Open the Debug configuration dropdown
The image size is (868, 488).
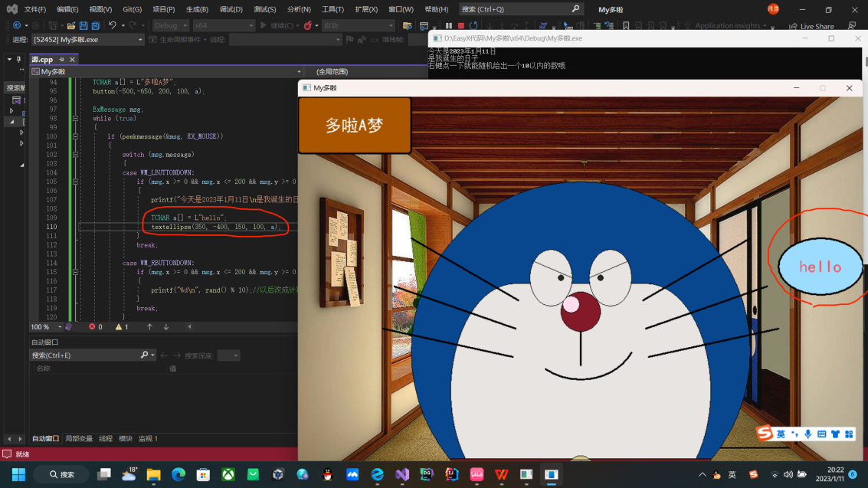click(170, 25)
